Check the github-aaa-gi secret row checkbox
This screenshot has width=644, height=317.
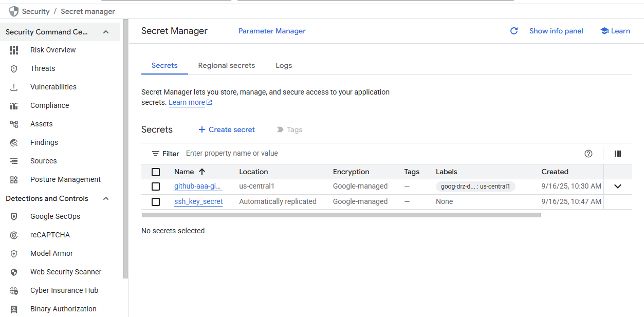click(156, 187)
